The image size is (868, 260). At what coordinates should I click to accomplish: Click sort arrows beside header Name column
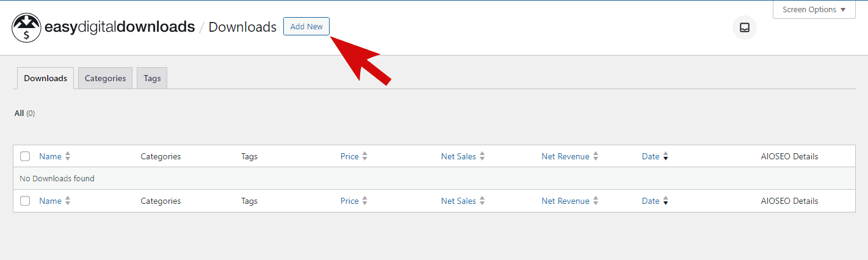68,156
